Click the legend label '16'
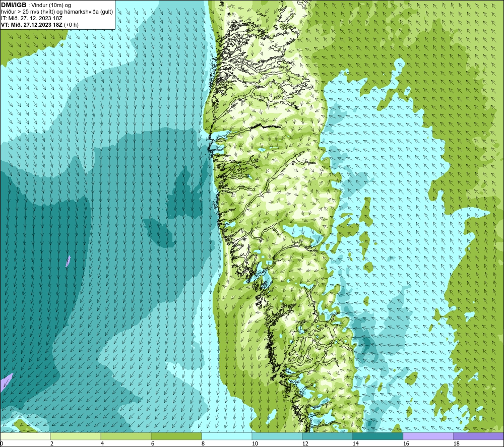 [x=406, y=443]
